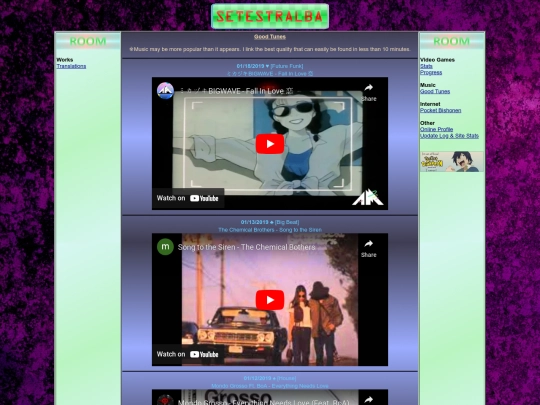Open the Progress link
540x405 pixels.
431,72
